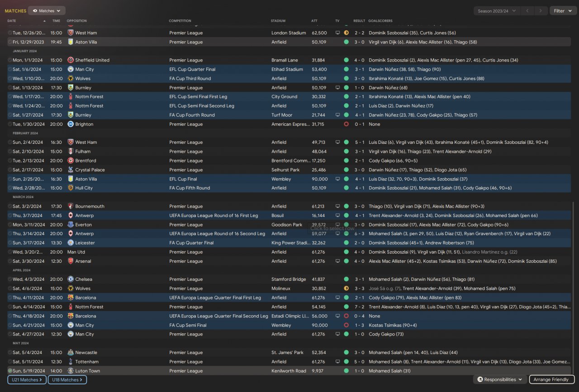Click the TV icon on the Arsenal row
The height and width of the screenshot is (392, 579).
(337, 261)
